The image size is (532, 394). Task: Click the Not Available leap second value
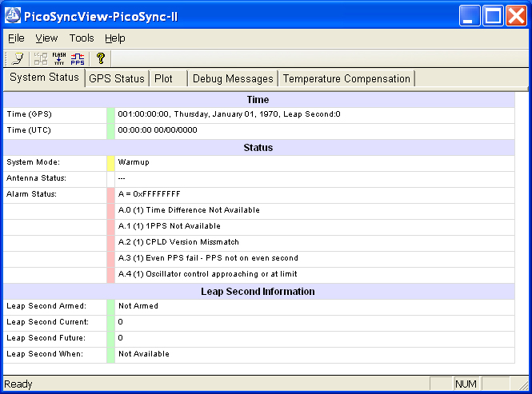(144, 354)
